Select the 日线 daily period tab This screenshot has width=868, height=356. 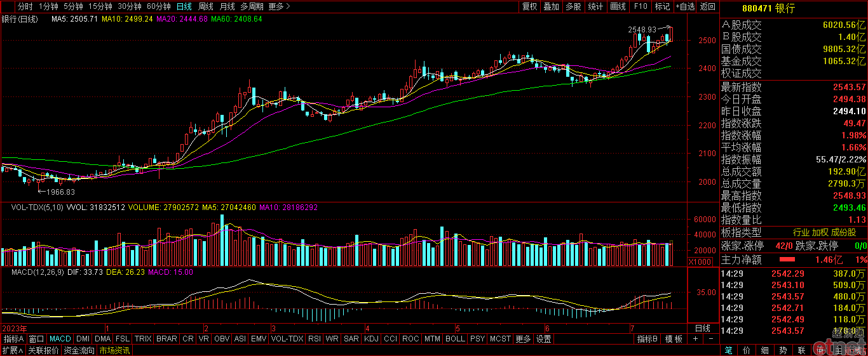(184, 6)
